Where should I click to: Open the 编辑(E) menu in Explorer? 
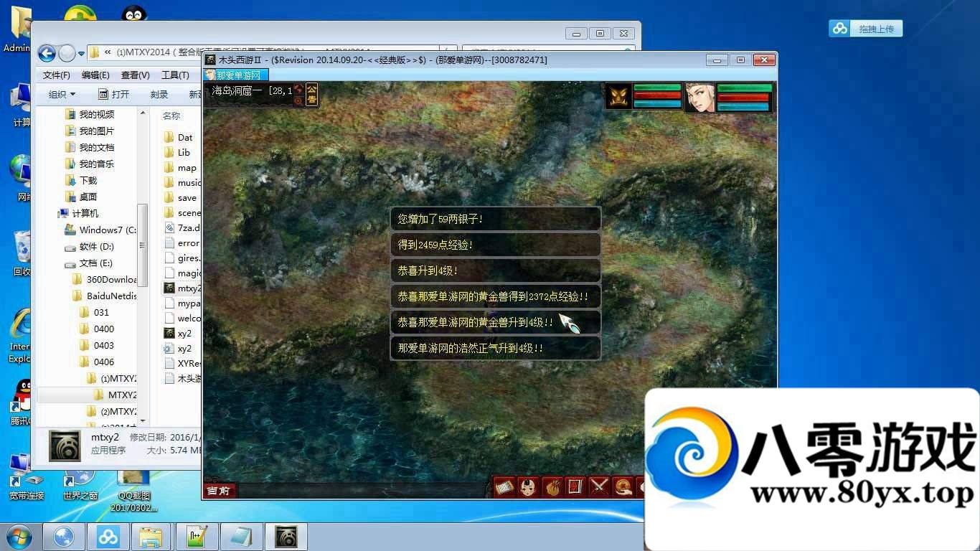coord(95,75)
